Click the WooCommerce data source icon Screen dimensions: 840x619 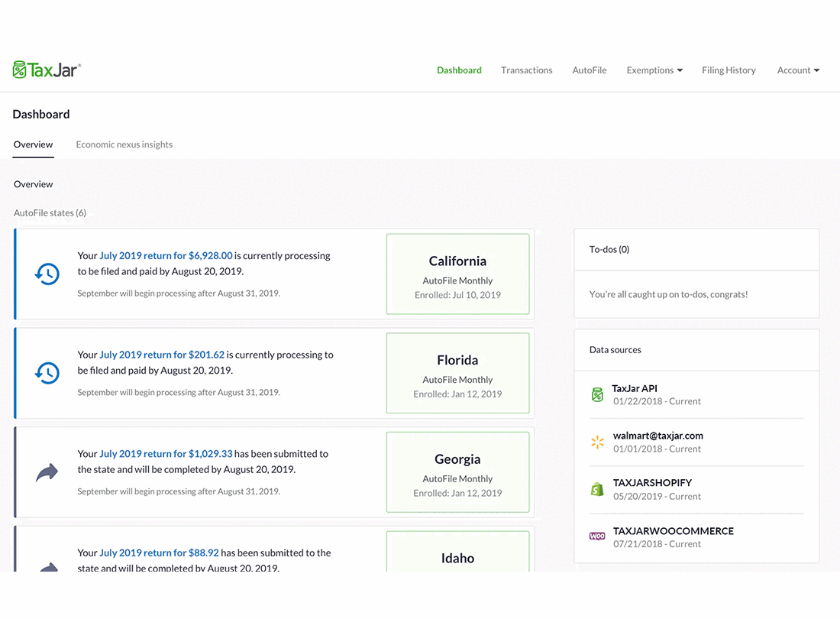pos(597,536)
